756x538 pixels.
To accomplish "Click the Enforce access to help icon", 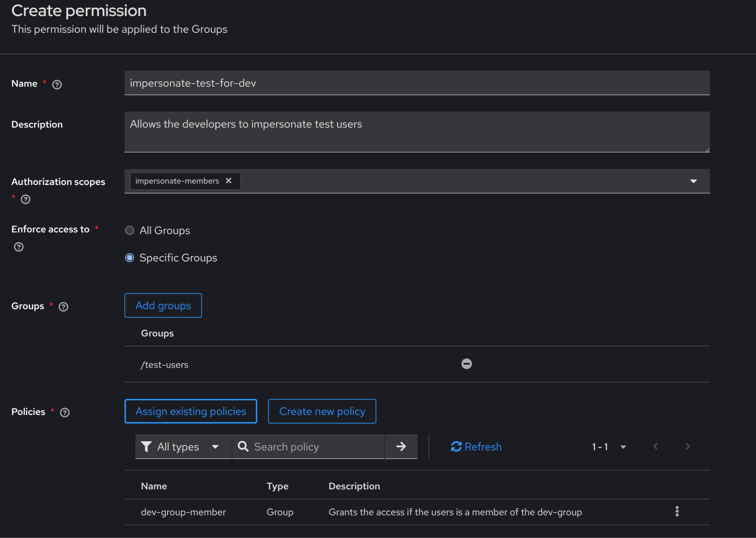I will coord(19,247).
